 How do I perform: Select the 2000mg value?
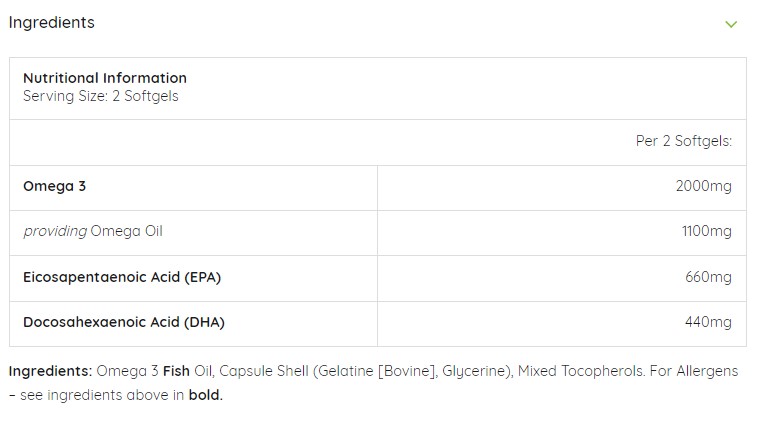[704, 186]
